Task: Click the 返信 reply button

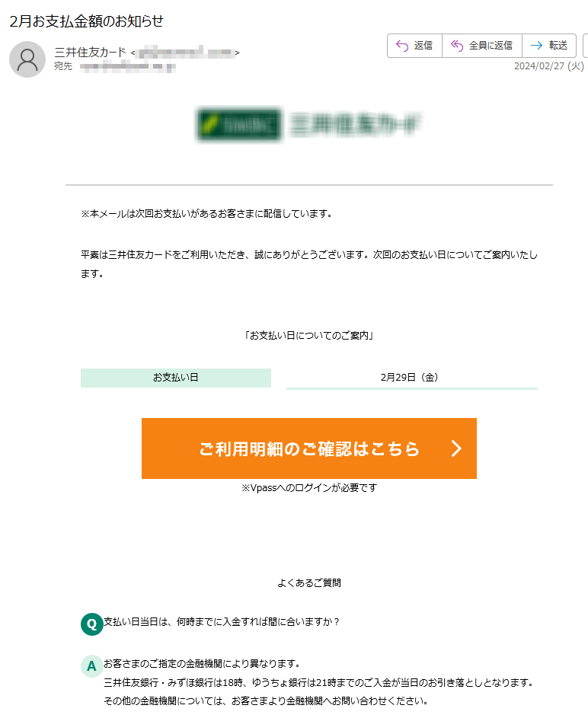Action: tap(414, 46)
